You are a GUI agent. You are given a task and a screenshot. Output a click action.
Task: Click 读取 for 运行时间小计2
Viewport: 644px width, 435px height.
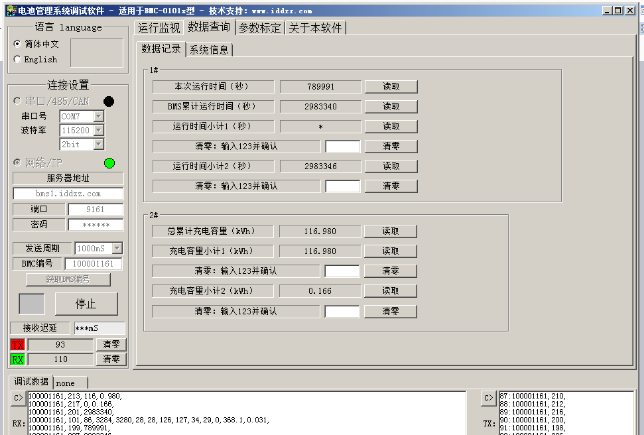click(x=391, y=166)
